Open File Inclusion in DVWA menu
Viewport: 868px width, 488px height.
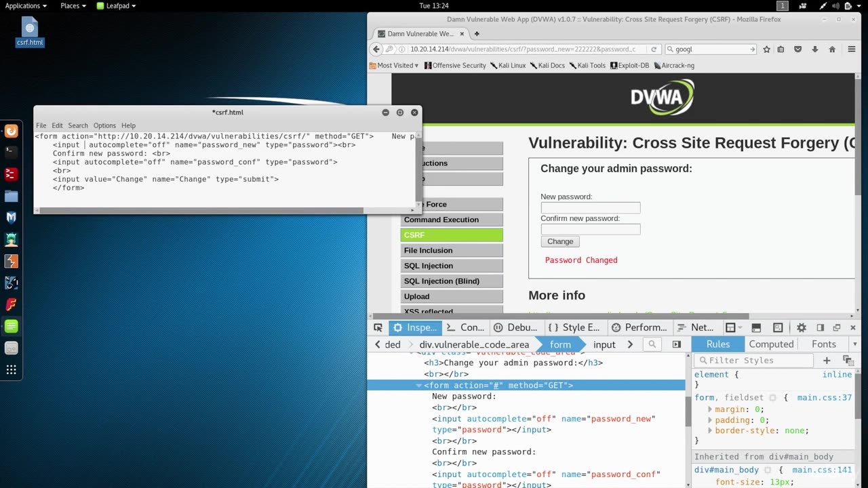coord(452,250)
